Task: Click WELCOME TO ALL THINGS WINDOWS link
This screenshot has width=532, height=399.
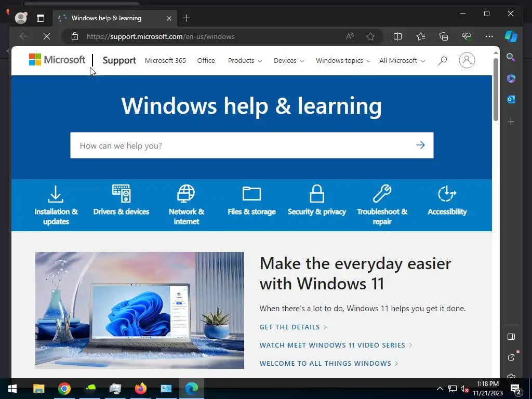Action: (x=329, y=363)
